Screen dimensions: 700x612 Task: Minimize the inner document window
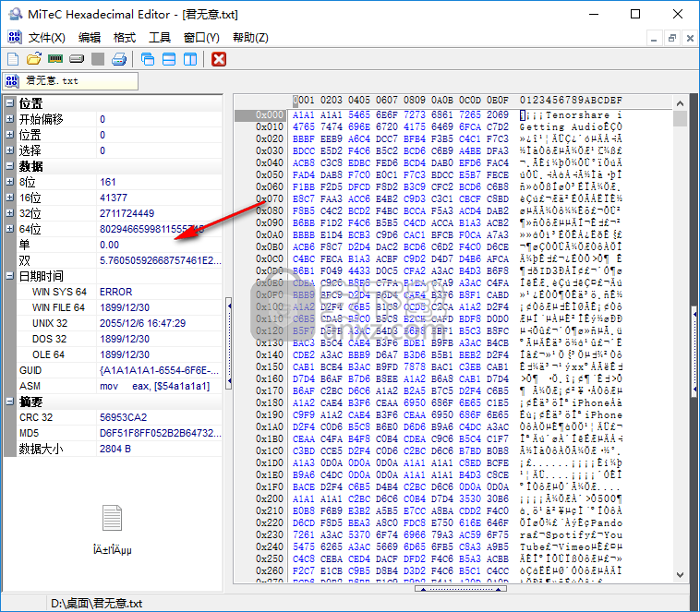click(x=654, y=39)
